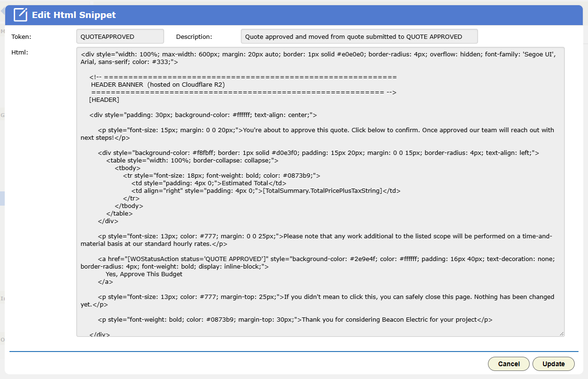Image resolution: width=588 pixels, height=379 pixels.
Task: Click the background-color #f8fbff div line
Action: (318, 153)
